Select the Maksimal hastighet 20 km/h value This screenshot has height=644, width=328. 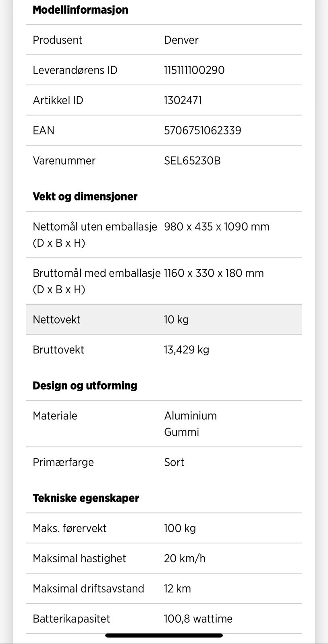tap(185, 558)
